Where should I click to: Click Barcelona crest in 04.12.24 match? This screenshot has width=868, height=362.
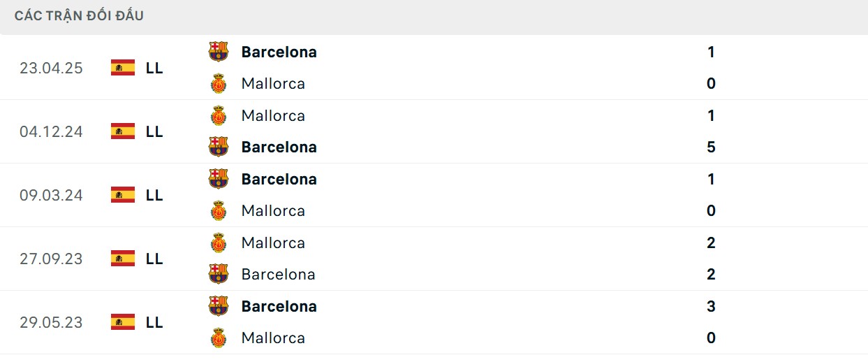pos(219,147)
